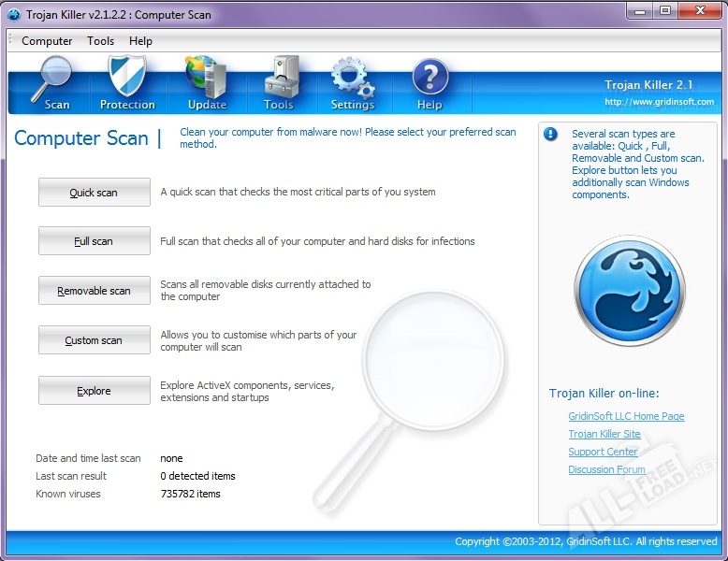
Task: Open the Help menu in menu bar
Action: [x=140, y=41]
